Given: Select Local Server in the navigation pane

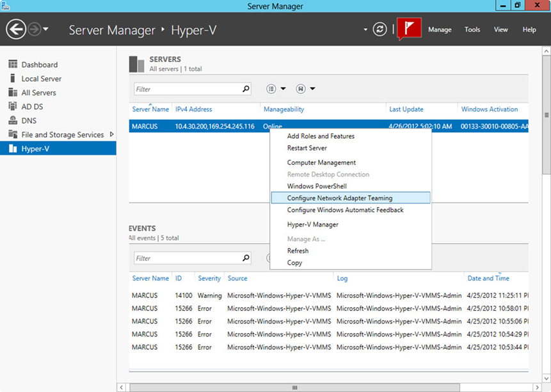Looking at the screenshot, I should pyautogui.click(x=42, y=79).
